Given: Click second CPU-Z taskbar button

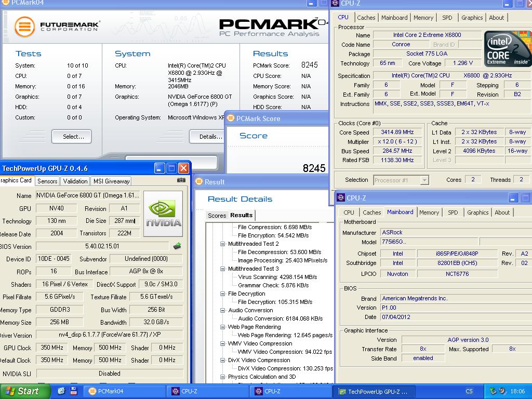Looking at the screenshot, I should coord(291,391).
